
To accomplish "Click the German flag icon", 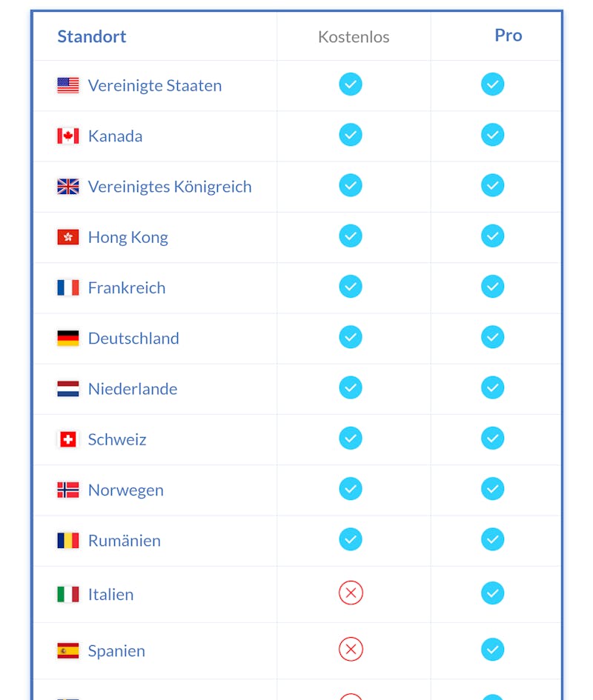I will (x=68, y=338).
